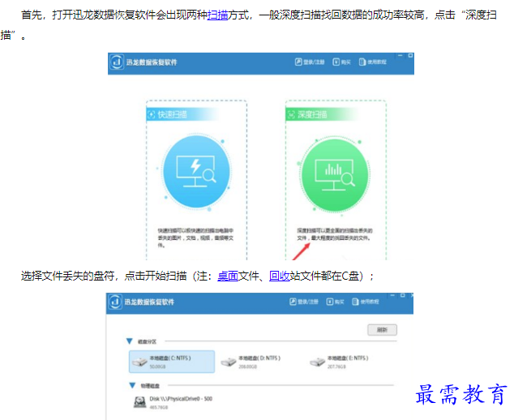514x420 pixels.
Task: Select local disk D: NTFS
Action: point(251,362)
